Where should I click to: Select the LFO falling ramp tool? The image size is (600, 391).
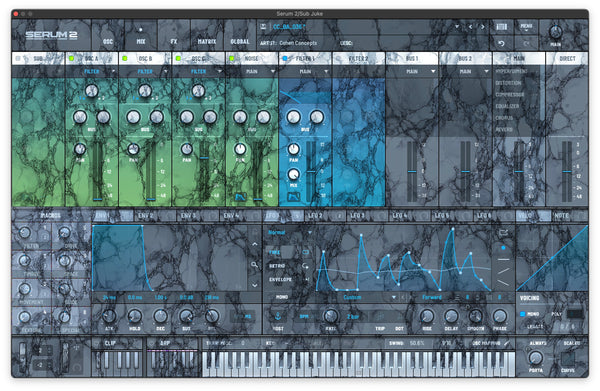point(503,283)
